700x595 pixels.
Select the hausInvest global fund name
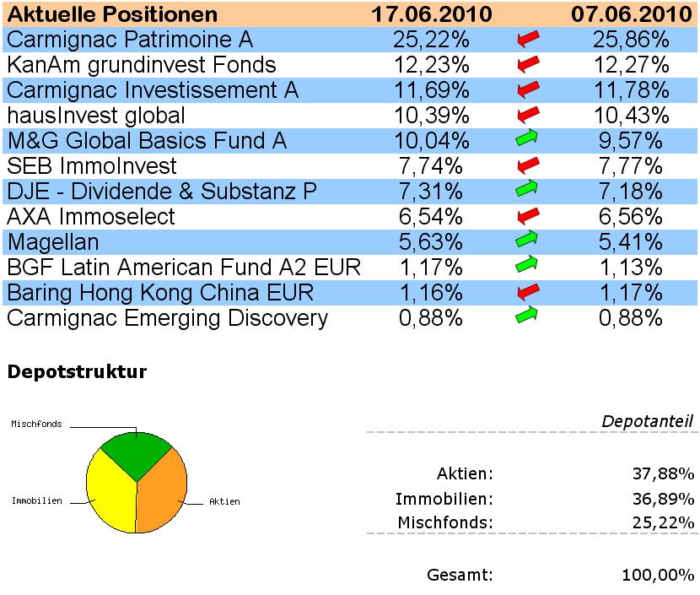[96, 115]
